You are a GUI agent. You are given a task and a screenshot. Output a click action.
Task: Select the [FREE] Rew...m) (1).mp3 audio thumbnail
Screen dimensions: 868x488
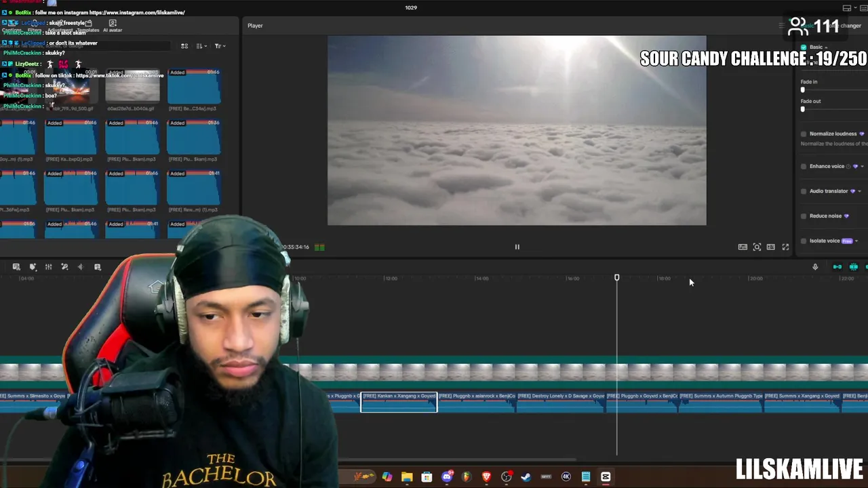pyautogui.click(x=193, y=186)
